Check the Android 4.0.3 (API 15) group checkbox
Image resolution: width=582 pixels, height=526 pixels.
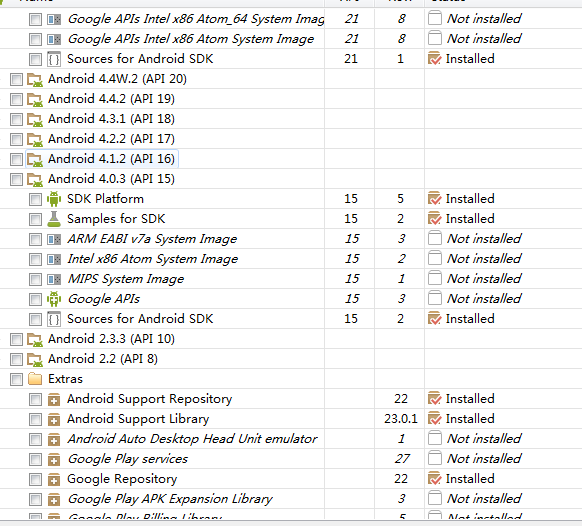(16, 179)
